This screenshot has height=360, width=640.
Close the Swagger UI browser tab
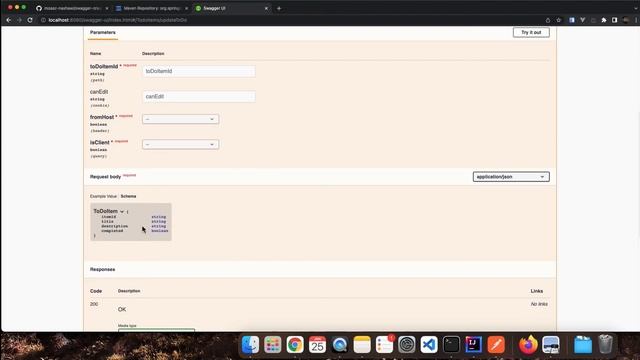(266, 8)
